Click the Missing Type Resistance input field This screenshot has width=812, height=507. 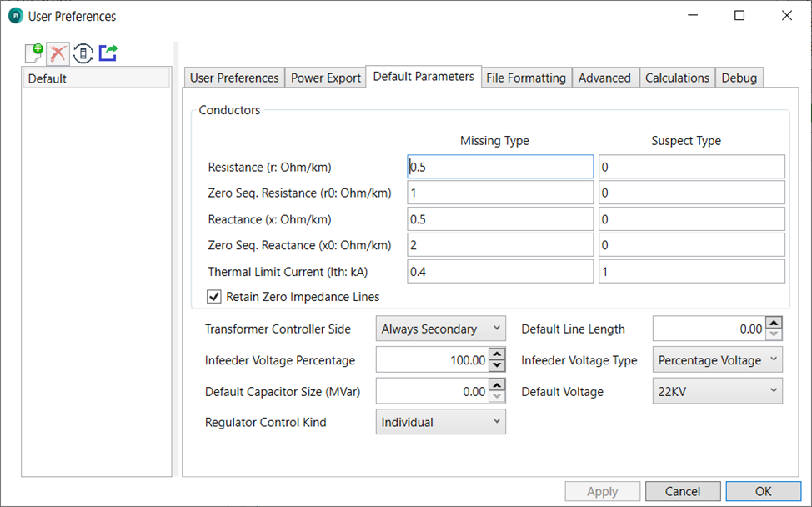pos(500,167)
